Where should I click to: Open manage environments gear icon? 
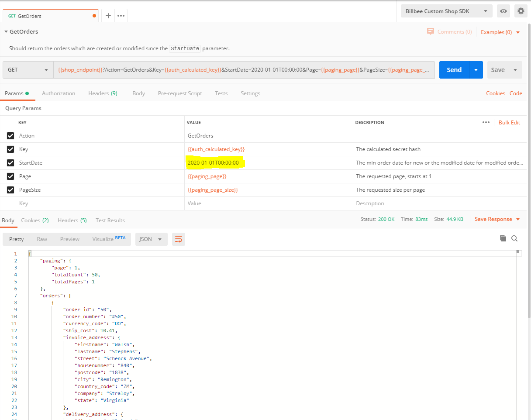[521, 11]
